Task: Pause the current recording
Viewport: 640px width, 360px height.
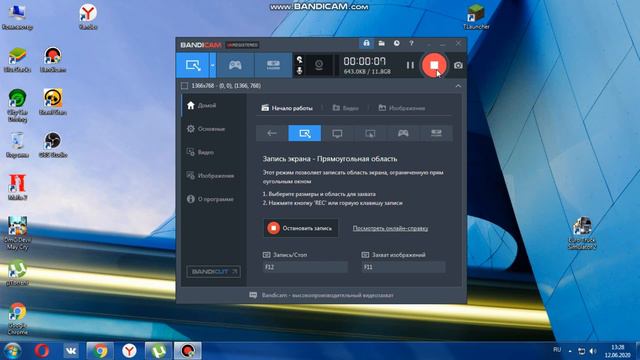Action: [410, 65]
